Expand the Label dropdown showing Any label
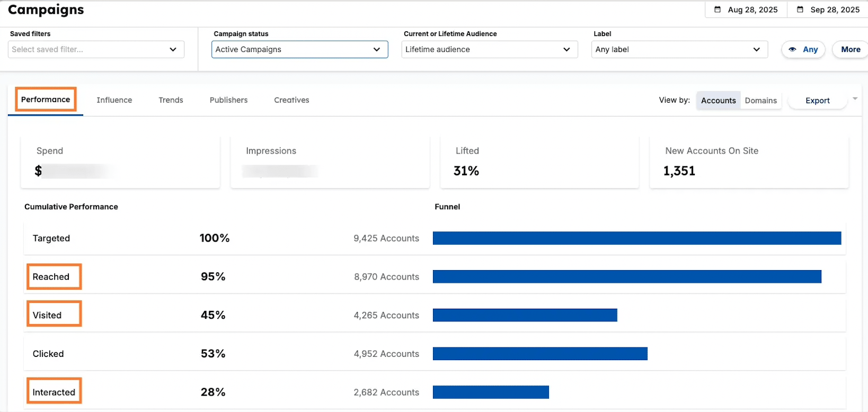868x412 pixels. tap(679, 49)
